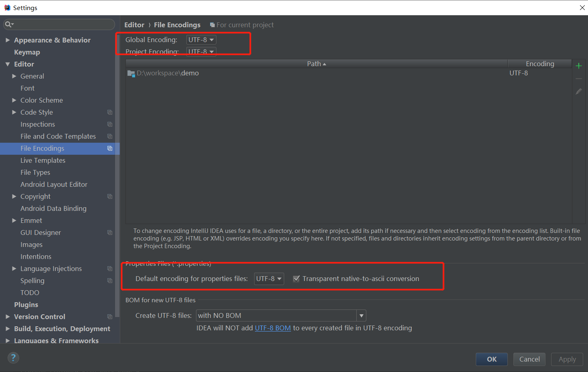Click the icon beside File Encodings entry
The height and width of the screenshot is (372, 588).
pos(109,148)
